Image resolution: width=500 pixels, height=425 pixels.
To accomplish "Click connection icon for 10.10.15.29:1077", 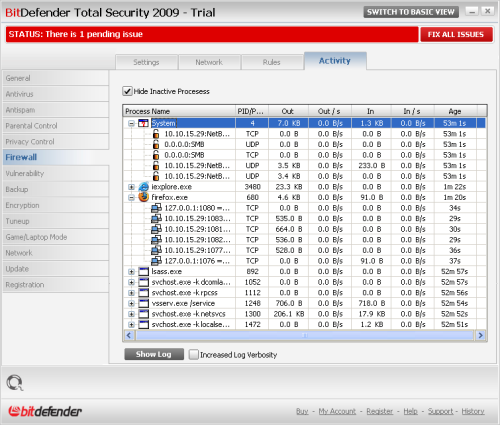I will tap(156, 250).
